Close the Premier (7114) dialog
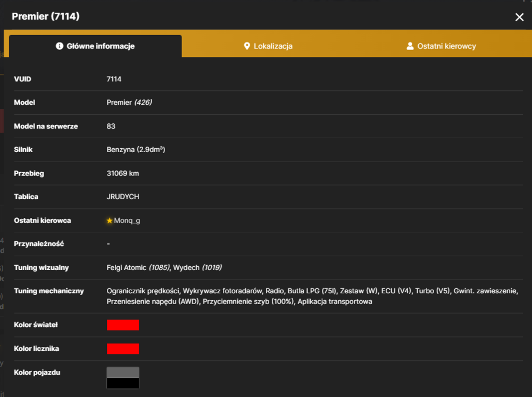This screenshot has height=397, width=532. click(x=519, y=17)
